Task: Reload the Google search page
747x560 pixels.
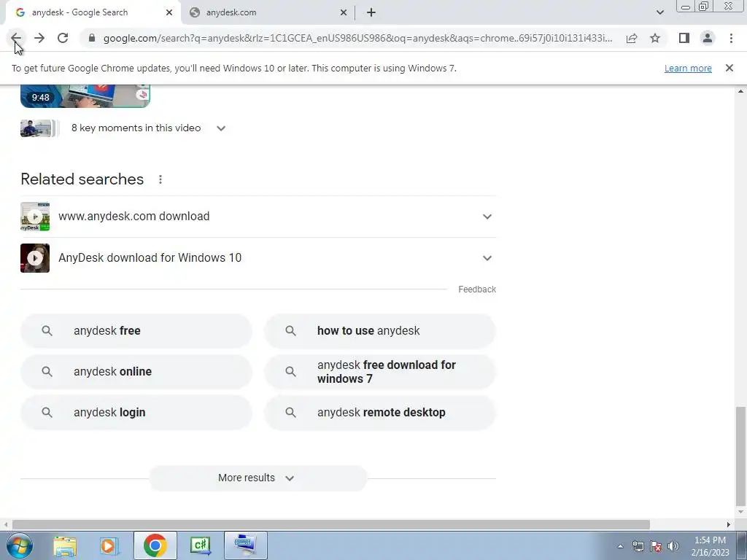Action: coord(63,38)
